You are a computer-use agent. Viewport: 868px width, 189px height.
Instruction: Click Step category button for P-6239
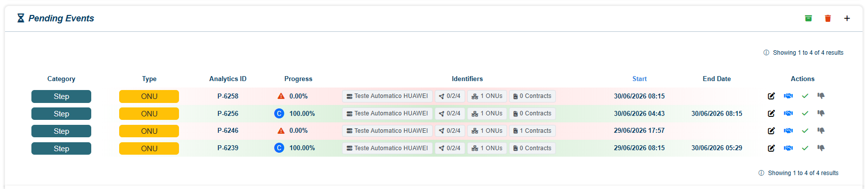(x=61, y=149)
